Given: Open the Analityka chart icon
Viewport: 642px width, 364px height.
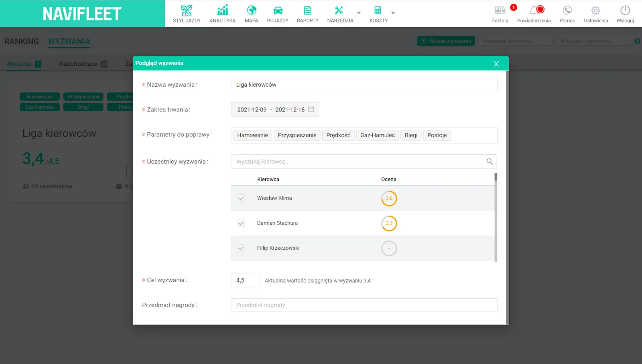Looking at the screenshot, I should (223, 10).
